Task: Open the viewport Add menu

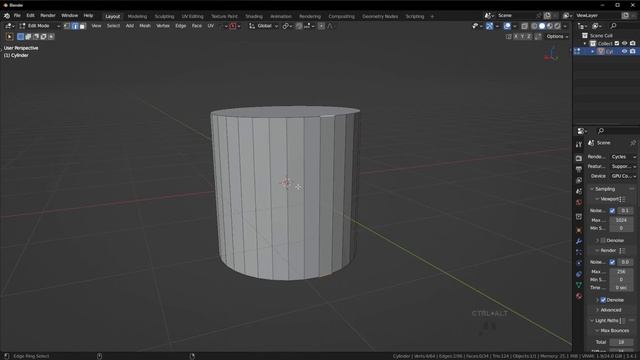Action: pyautogui.click(x=130, y=26)
